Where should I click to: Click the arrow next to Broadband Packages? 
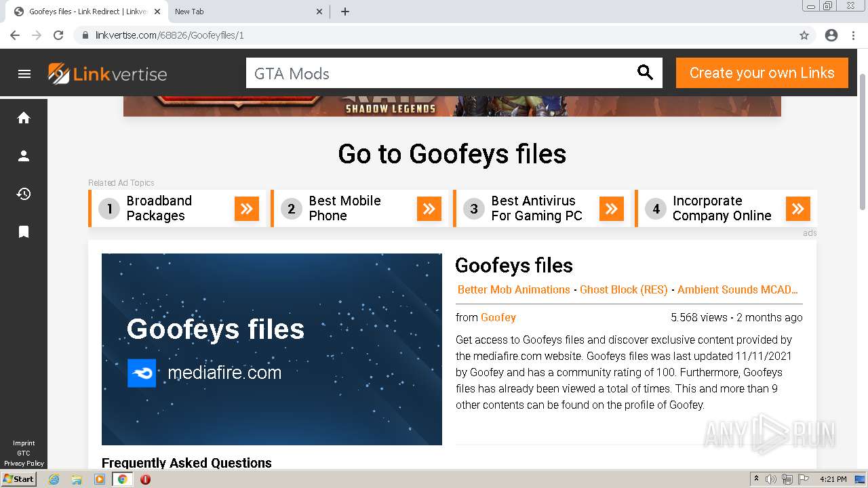pos(247,209)
